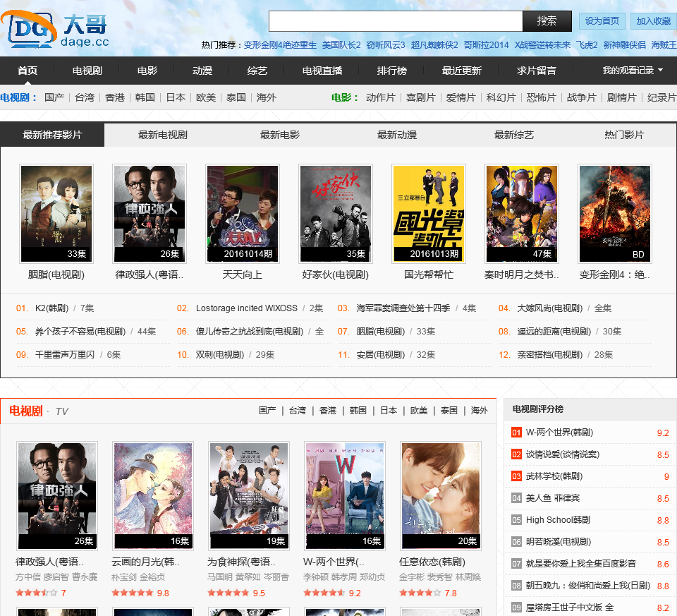Click 恐怖片 movie category link
This screenshot has width=677, height=616.
pos(541,97)
